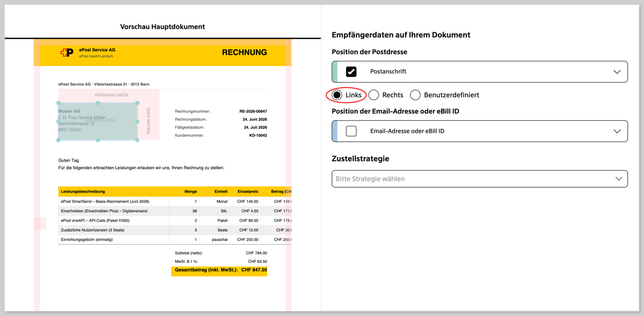Expand the Email-Adresse oder eBill ID chevron

click(x=617, y=131)
